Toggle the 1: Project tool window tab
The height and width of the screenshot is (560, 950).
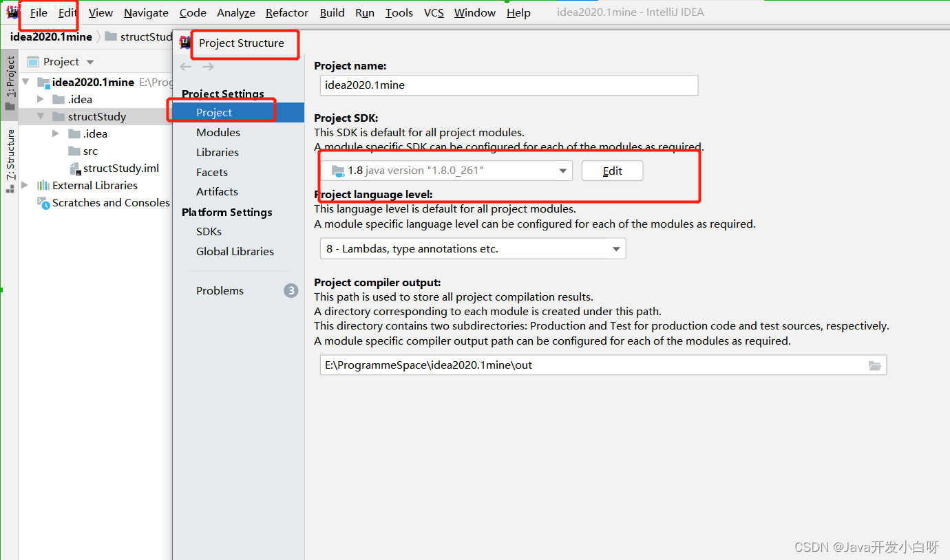[x=10, y=83]
